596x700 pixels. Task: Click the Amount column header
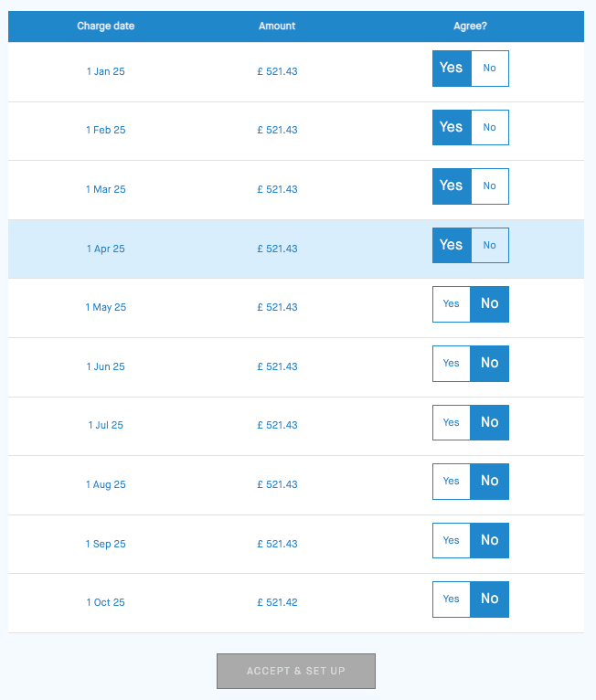[277, 27]
